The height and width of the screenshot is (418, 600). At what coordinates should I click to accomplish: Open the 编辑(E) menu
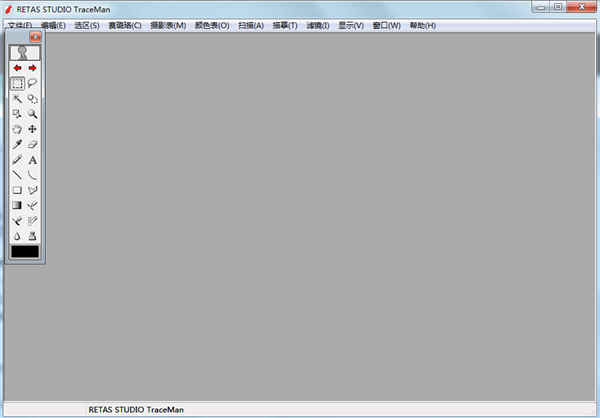(53, 26)
